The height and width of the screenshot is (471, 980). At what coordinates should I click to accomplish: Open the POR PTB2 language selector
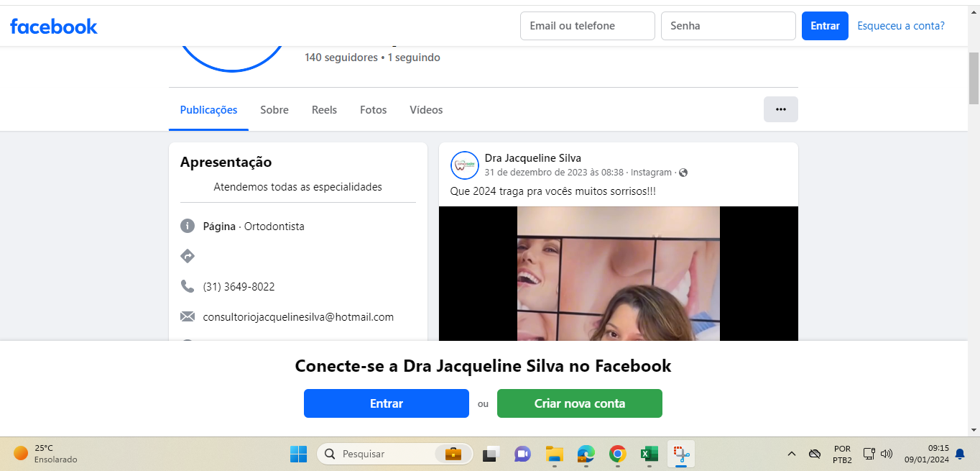pyautogui.click(x=842, y=454)
